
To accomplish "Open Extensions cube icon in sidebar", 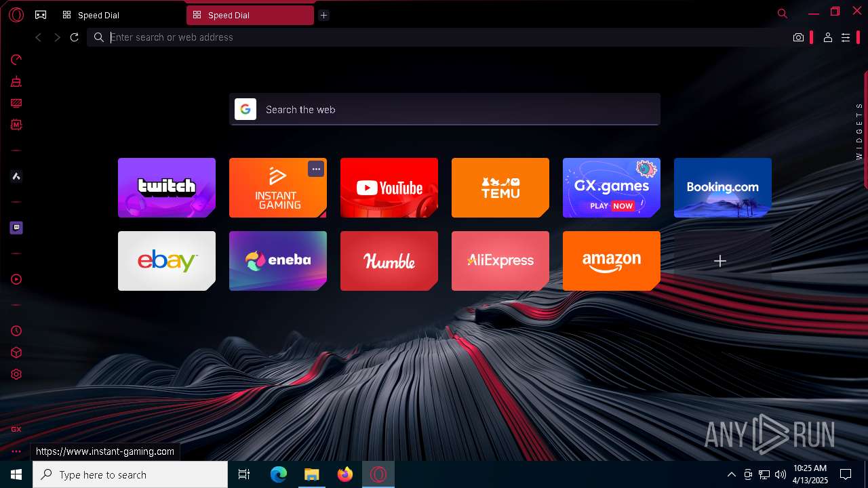I will click(x=16, y=352).
